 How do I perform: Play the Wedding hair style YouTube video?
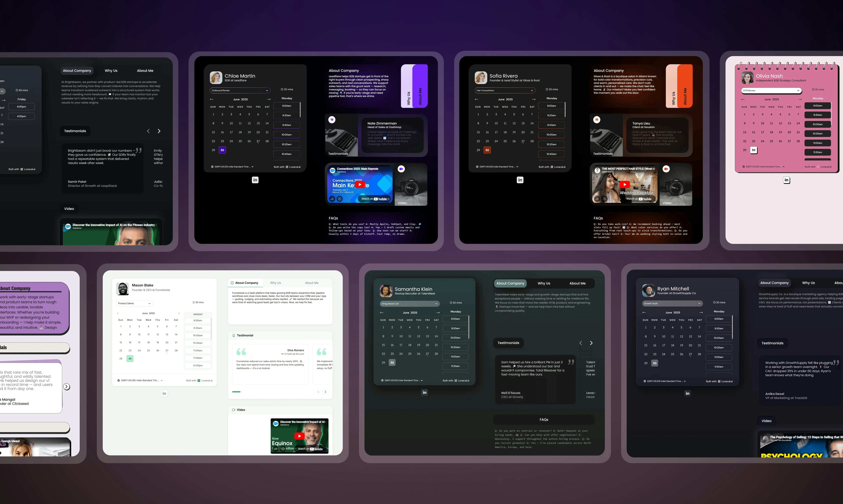(624, 184)
